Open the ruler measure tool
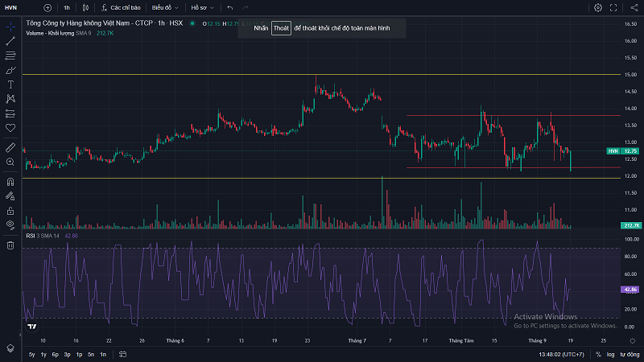The width and height of the screenshot is (644, 362). click(x=10, y=148)
